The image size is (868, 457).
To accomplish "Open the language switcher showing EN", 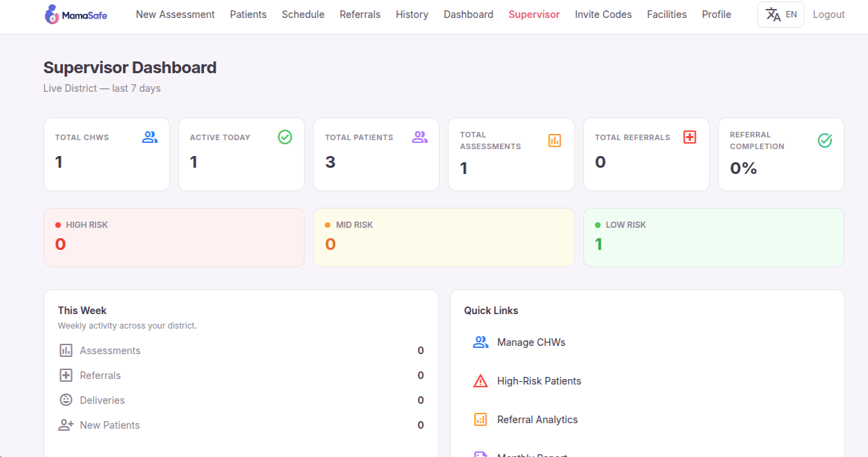I will click(x=781, y=14).
